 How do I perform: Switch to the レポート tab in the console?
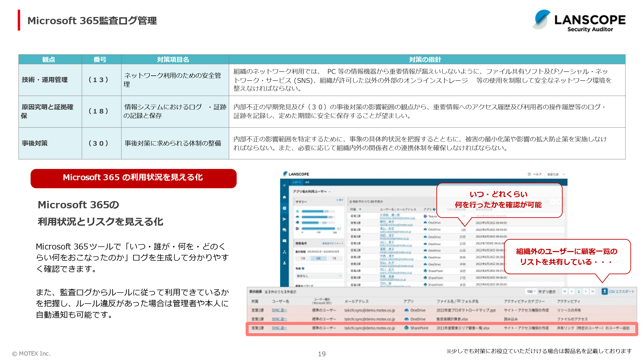pos(297,182)
